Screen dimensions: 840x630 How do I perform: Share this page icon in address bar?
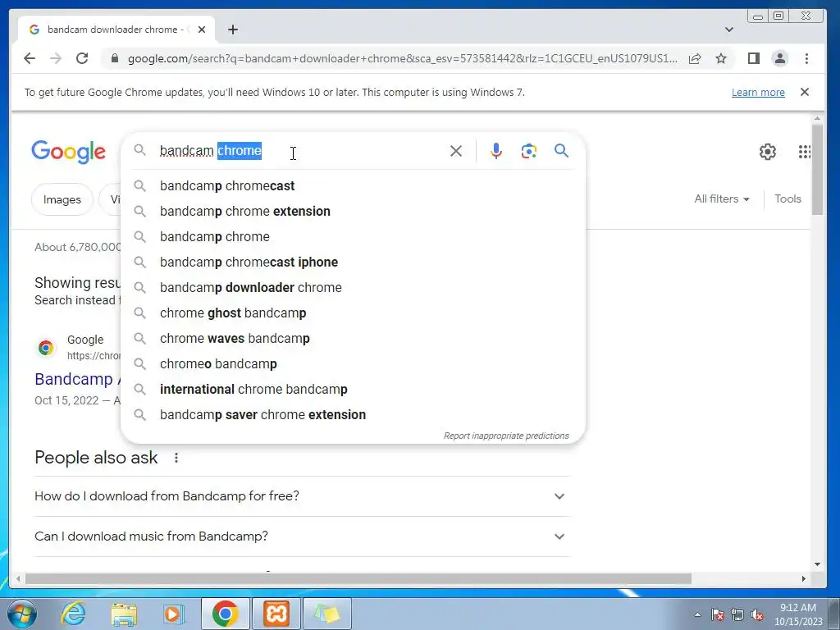(x=695, y=58)
